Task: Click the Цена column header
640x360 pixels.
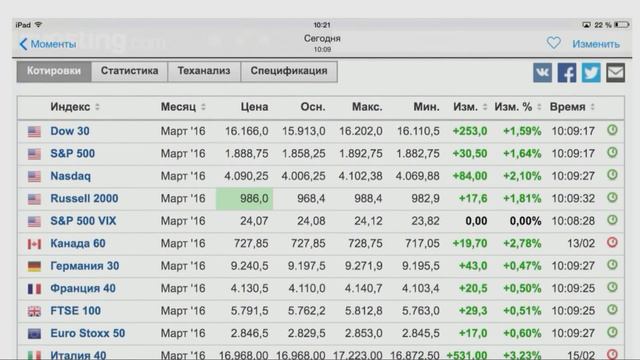Action: tap(254, 107)
